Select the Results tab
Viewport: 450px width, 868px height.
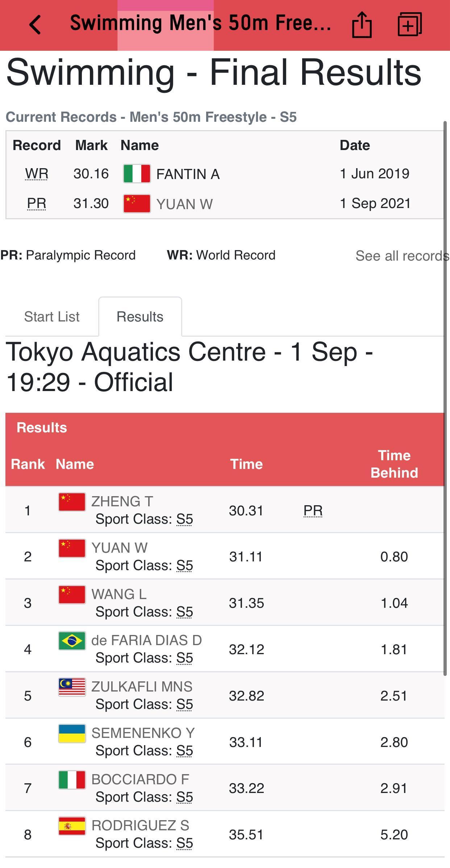pyautogui.click(x=140, y=317)
